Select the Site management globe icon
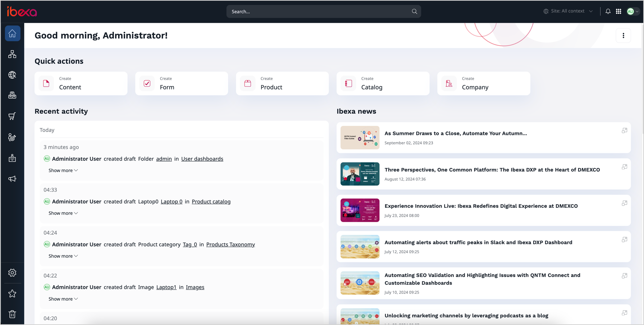Image resolution: width=644 pixels, height=325 pixels. tap(12, 75)
